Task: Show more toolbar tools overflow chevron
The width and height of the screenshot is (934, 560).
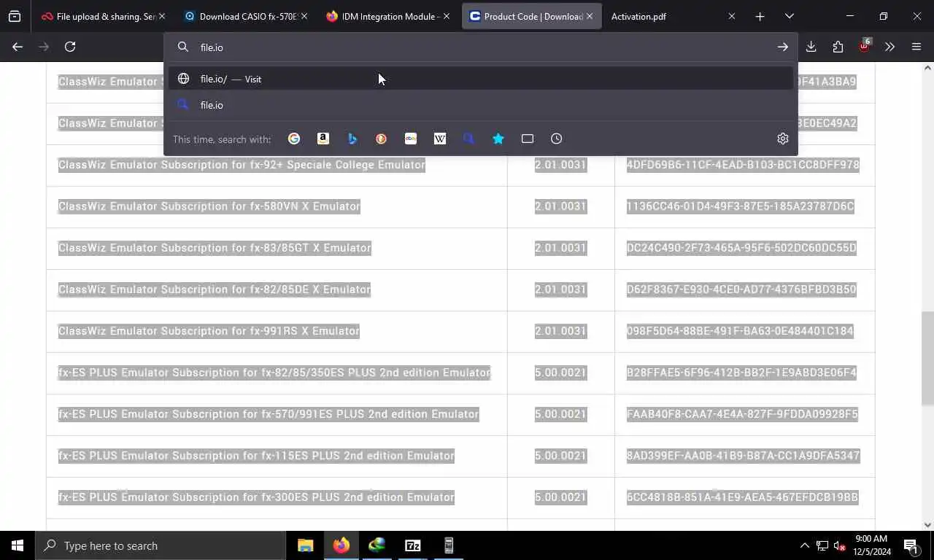Action: (x=889, y=47)
